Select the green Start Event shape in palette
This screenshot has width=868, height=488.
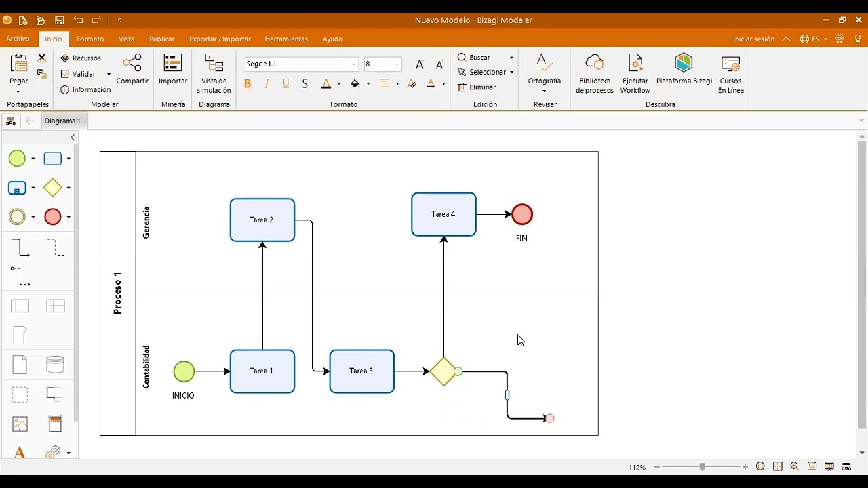click(17, 159)
